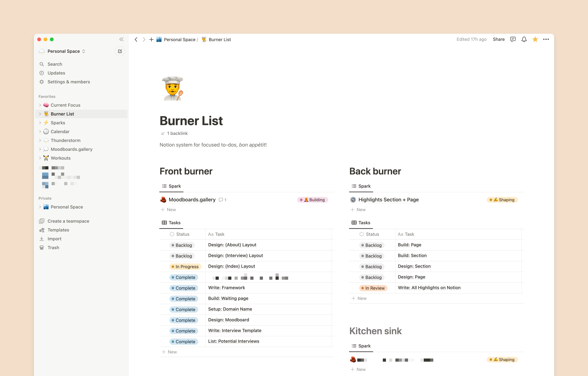Image resolution: width=588 pixels, height=376 pixels.
Task: Click the chef page icon above title
Action: coord(173,88)
